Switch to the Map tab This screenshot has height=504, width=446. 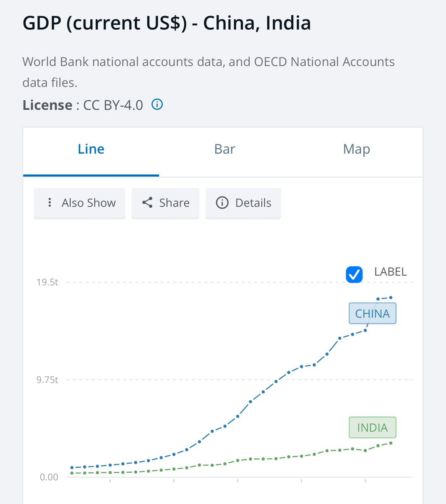click(x=357, y=149)
